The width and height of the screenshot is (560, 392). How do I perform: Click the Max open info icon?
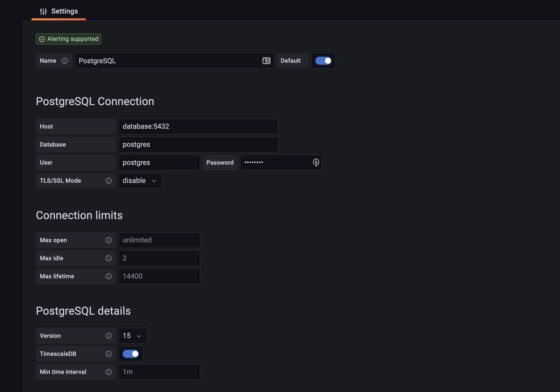pyautogui.click(x=109, y=240)
